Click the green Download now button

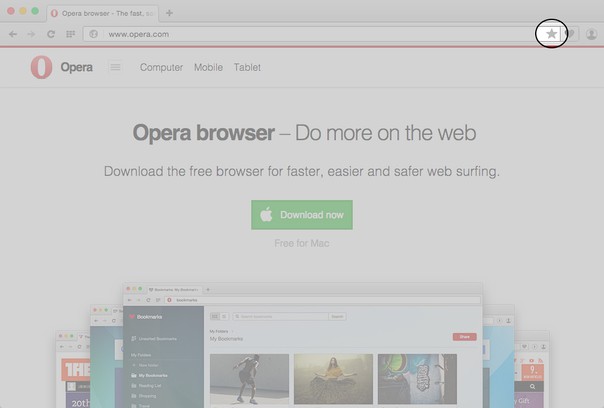[x=302, y=215]
